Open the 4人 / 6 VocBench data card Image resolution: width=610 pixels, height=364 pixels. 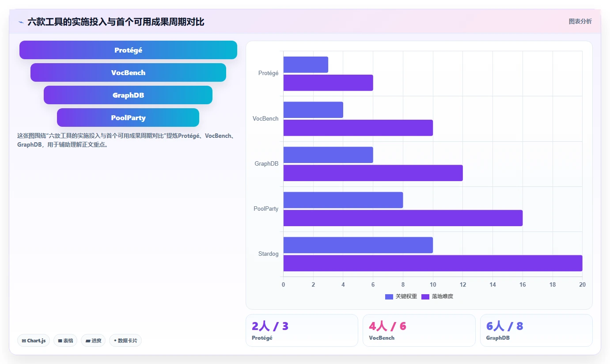point(419,330)
